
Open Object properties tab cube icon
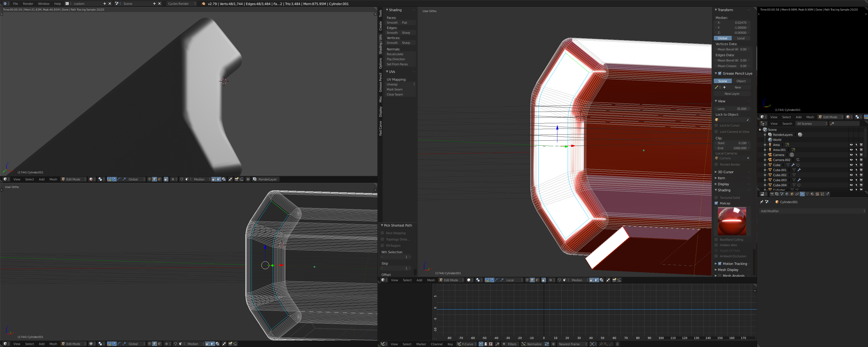click(x=792, y=194)
